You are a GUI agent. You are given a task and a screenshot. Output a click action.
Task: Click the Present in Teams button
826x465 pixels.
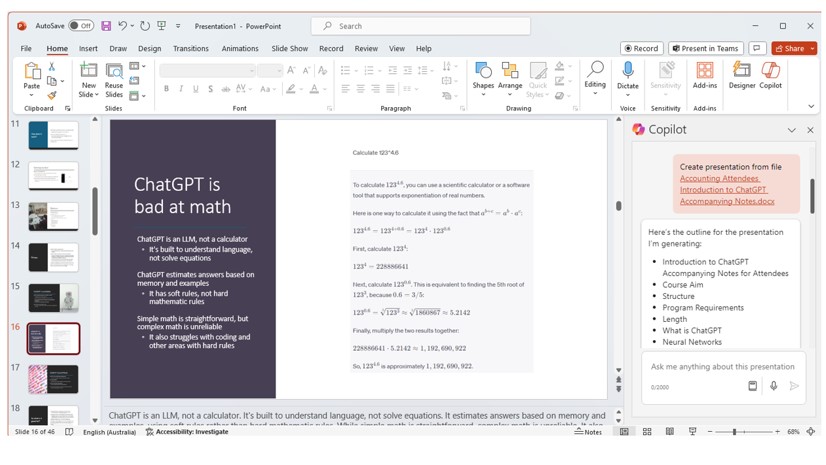[x=705, y=48]
